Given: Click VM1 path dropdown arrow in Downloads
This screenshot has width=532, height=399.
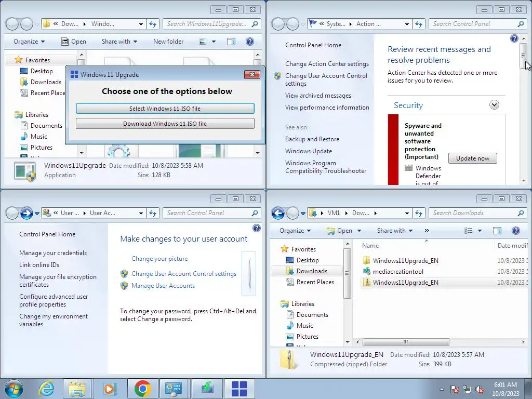Looking at the screenshot, I should (346, 213).
